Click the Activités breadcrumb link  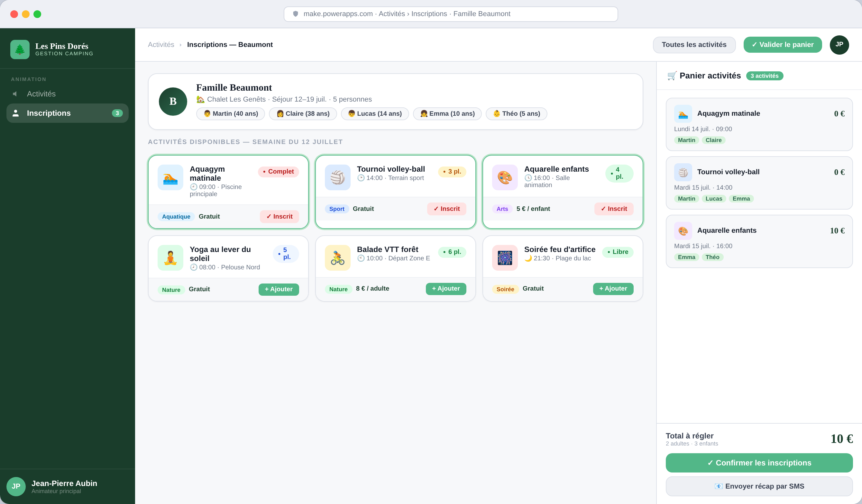tap(161, 45)
